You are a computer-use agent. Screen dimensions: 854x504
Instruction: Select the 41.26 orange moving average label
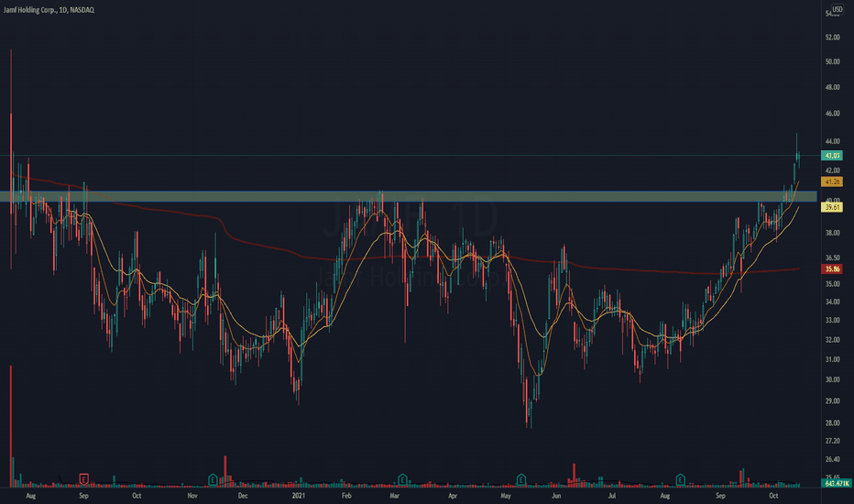pos(832,181)
